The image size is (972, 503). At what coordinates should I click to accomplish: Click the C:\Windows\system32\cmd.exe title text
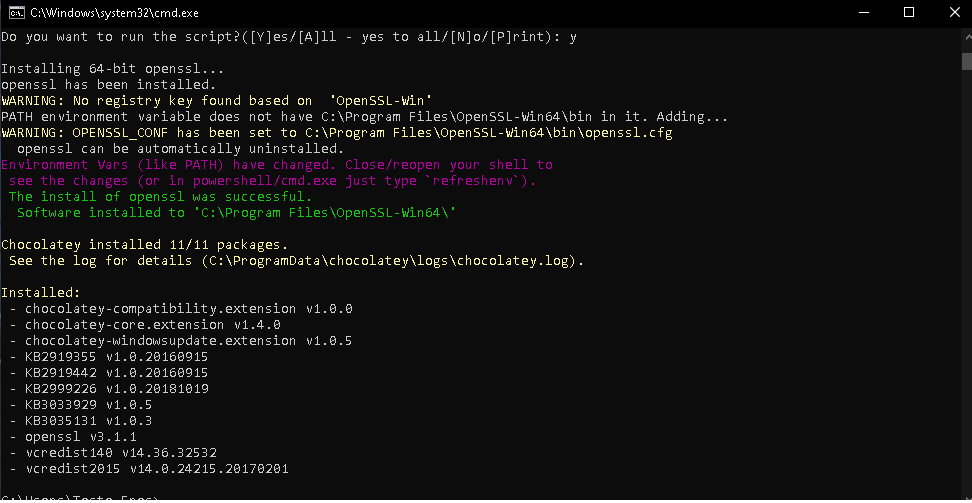(x=115, y=13)
